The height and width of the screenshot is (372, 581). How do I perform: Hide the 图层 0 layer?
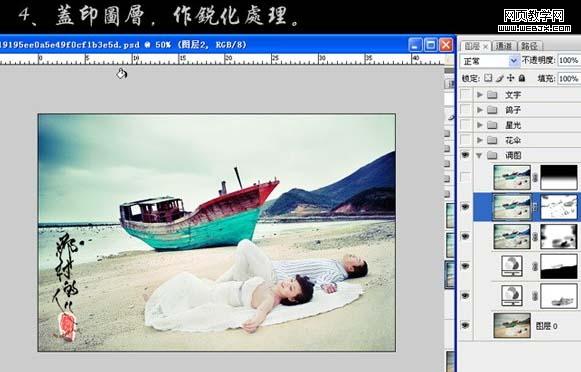coord(465,325)
